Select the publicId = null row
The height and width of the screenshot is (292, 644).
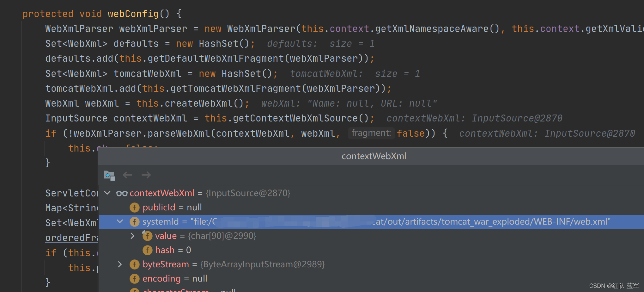371,208
